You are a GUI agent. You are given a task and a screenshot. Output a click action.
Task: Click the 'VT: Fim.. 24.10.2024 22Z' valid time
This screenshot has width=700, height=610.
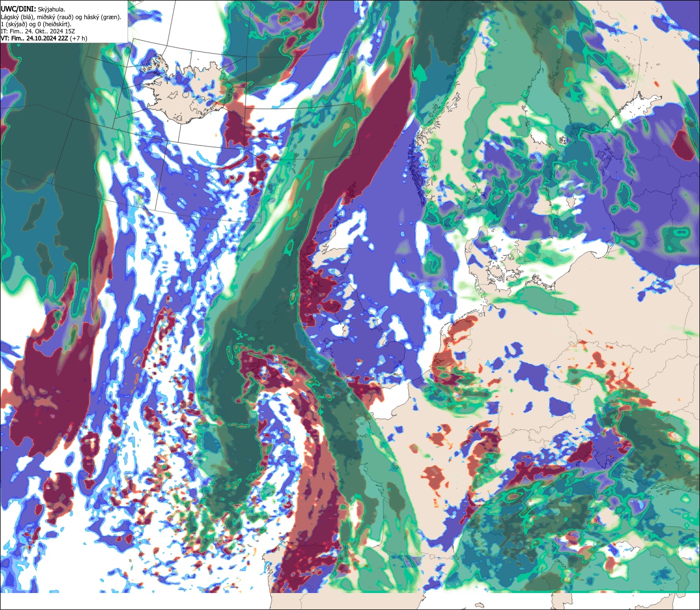[x=34, y=38]
